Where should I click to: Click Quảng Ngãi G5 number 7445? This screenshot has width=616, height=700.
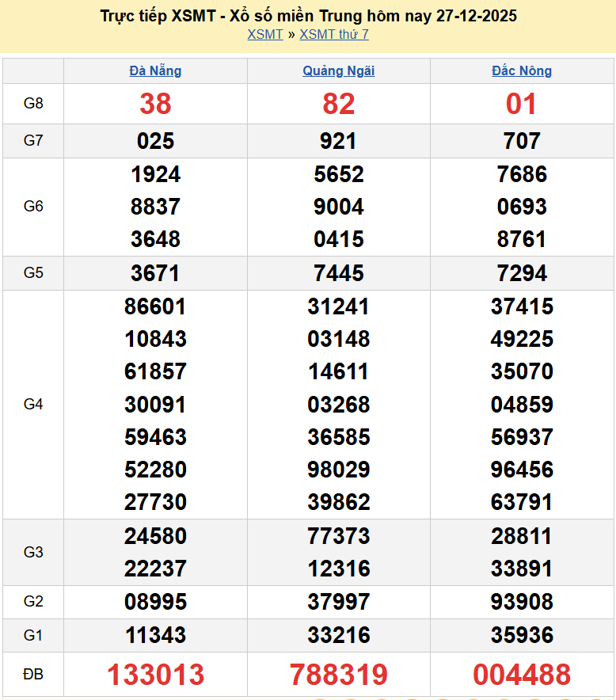pyautogui.click(x=338, y=273)
